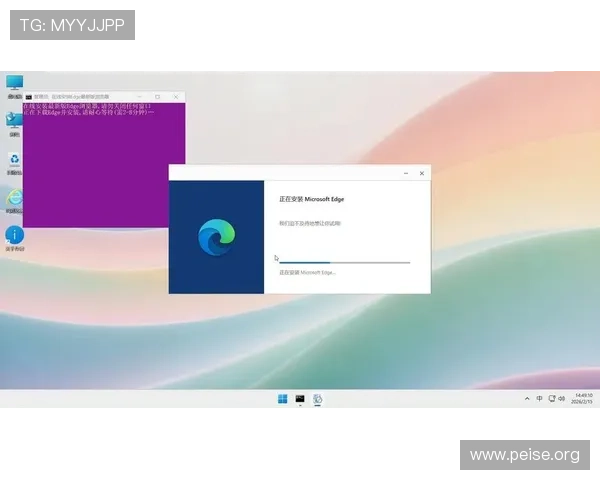Expand the hidden tray icons chevron
The height and width of the screenshot is (480, 600).
click(527, 399)
